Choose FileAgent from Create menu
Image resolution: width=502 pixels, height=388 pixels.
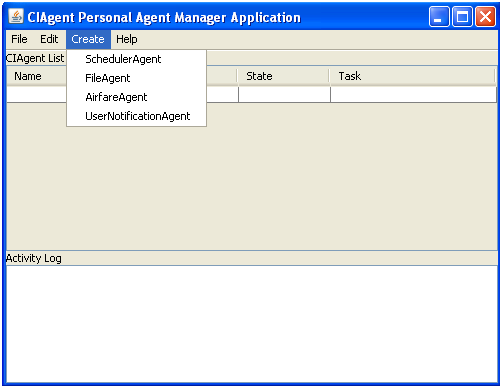136,78
